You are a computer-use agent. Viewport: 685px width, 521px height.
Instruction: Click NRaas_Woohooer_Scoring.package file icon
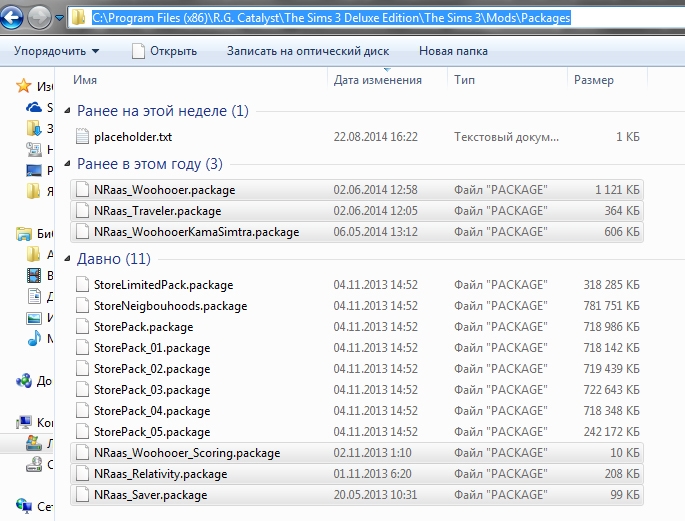(82, 453)
